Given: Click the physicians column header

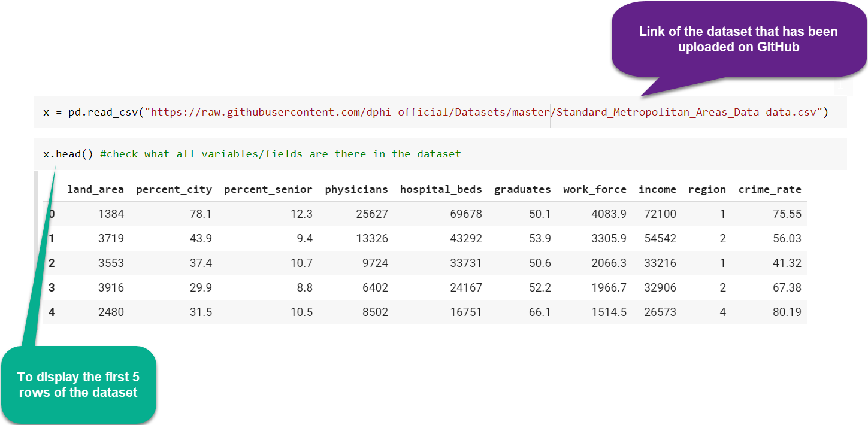Looking at the screenshot, I should point(356,189).
